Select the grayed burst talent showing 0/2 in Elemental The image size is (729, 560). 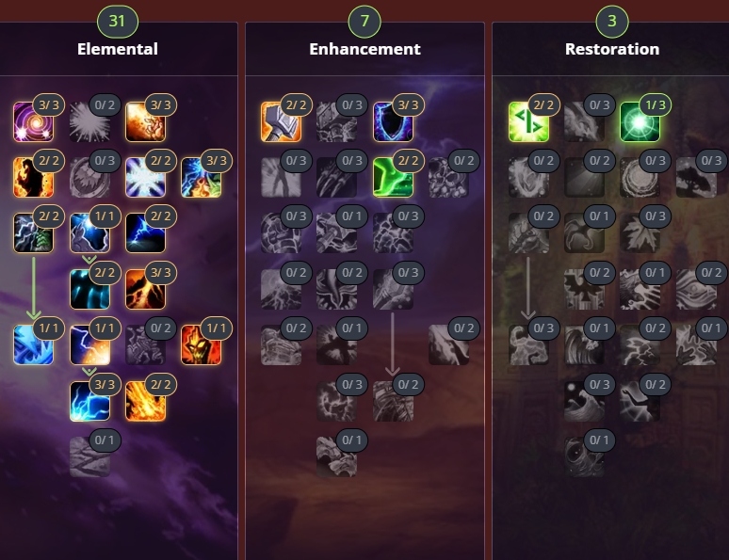[x=89, y=121]
